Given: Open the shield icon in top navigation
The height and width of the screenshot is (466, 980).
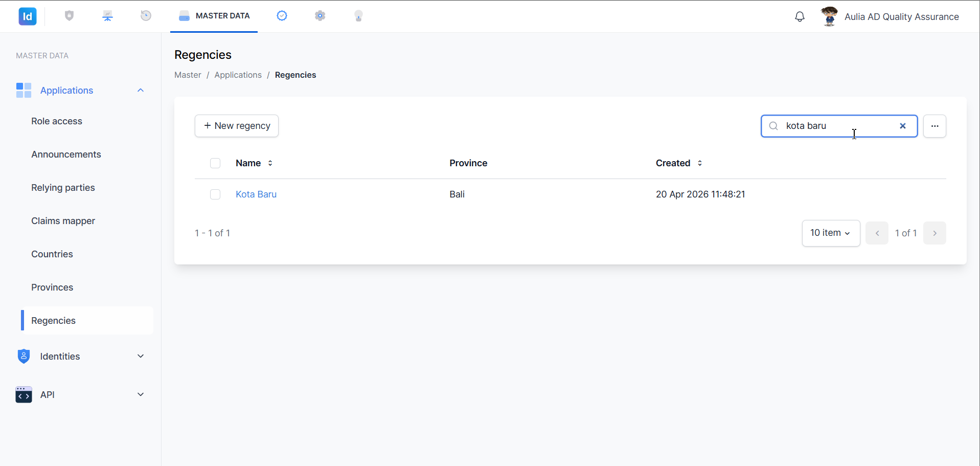Looking at the screenshot, I should [x=70, y=16].
